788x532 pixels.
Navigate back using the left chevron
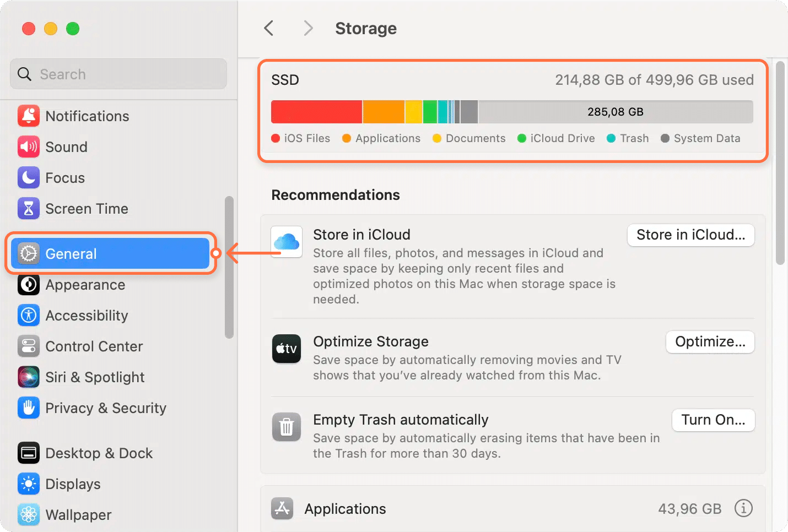tap(268, 28)
